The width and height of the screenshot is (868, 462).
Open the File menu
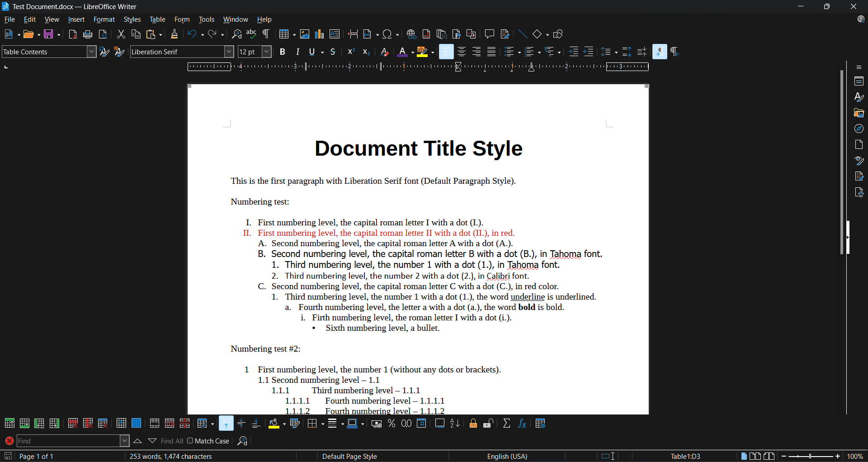click(9, 19)
